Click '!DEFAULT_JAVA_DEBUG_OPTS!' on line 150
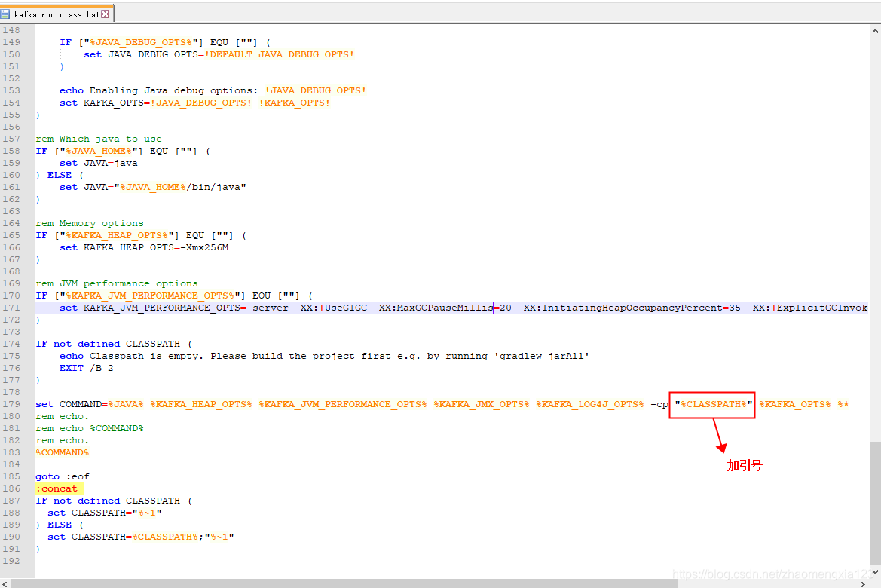The height and width of the screenshot is (588, 881). tap(280, 54)
